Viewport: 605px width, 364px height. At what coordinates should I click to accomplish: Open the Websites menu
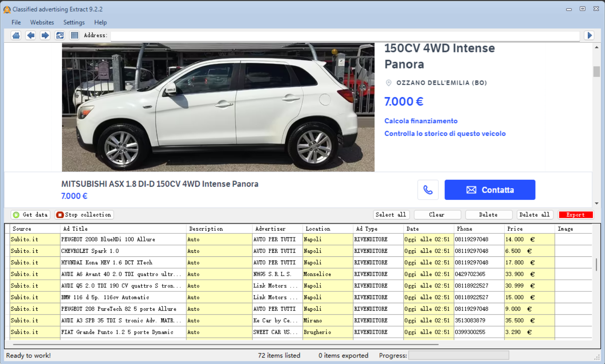[x=42, y=23]
